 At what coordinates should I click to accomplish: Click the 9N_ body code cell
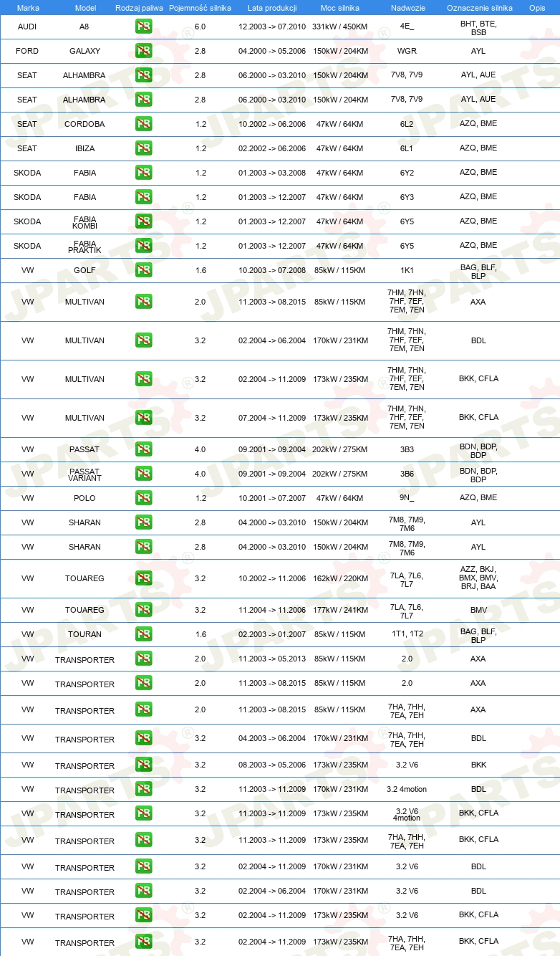point(407,498)
